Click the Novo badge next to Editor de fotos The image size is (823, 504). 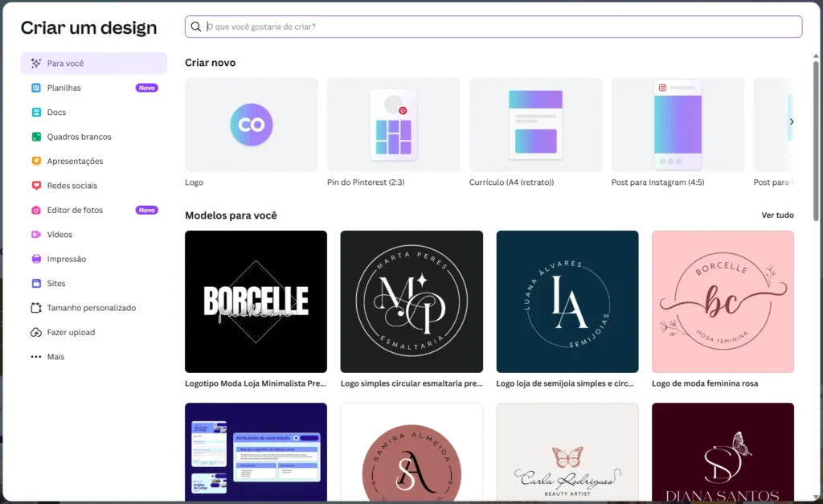pyautogui.click(x=147, y=210)
